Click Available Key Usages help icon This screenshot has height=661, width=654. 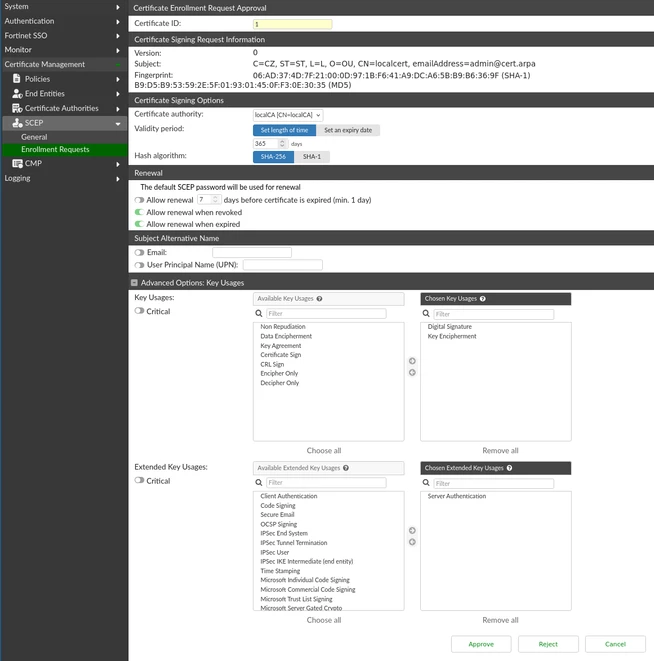coord(319,298)
